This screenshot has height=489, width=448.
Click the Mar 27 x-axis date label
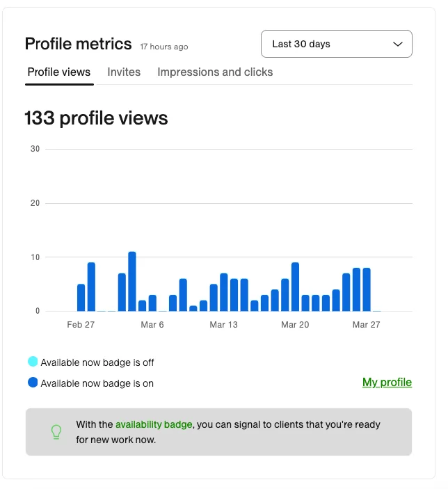pos(366,325)
